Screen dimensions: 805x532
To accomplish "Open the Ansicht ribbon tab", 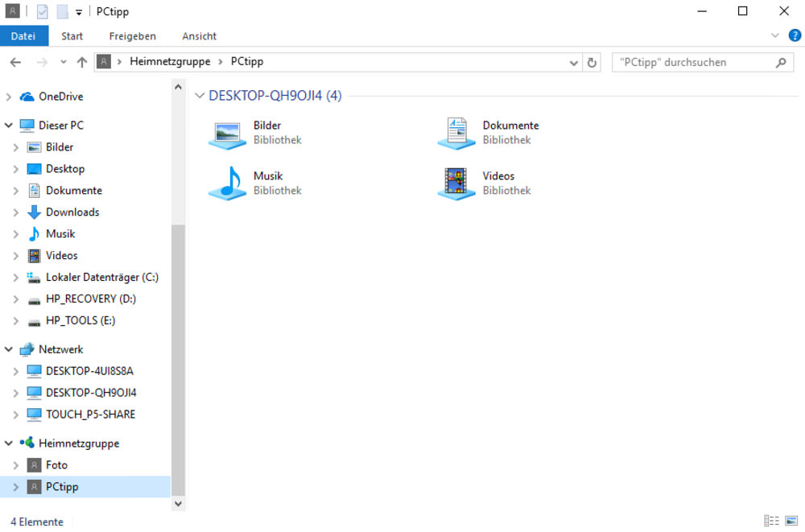I will point(199,36).
